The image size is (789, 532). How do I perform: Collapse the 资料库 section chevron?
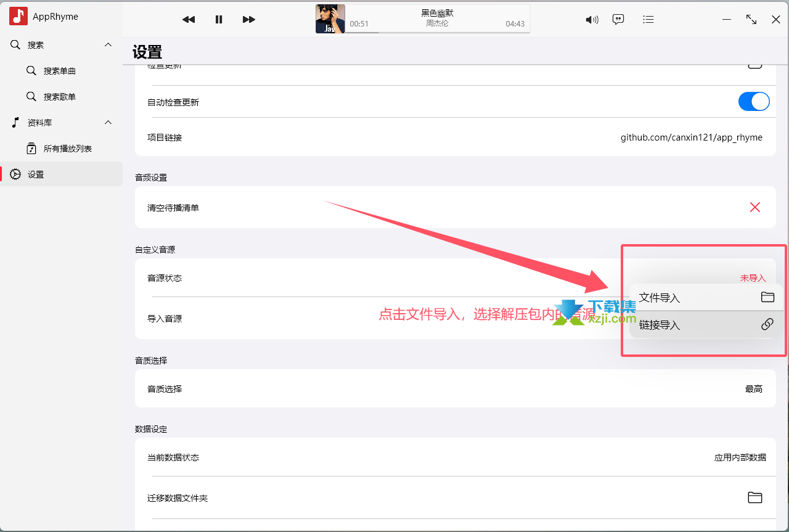pos(108,123)
